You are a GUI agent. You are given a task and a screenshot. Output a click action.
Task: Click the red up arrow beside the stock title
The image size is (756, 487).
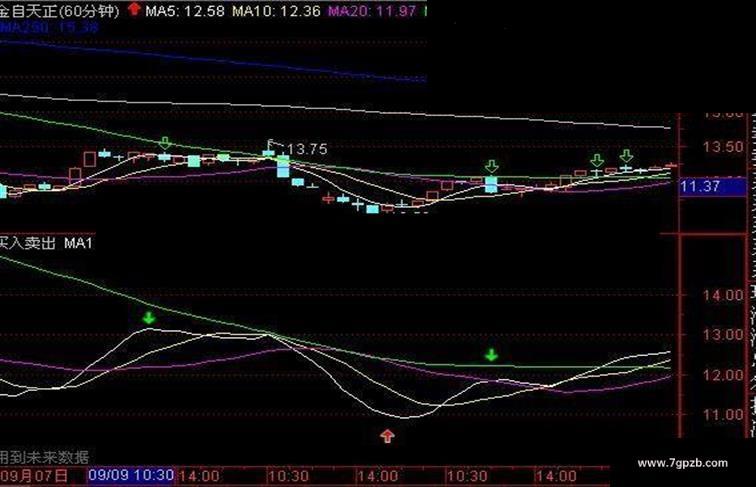[135, 9]
